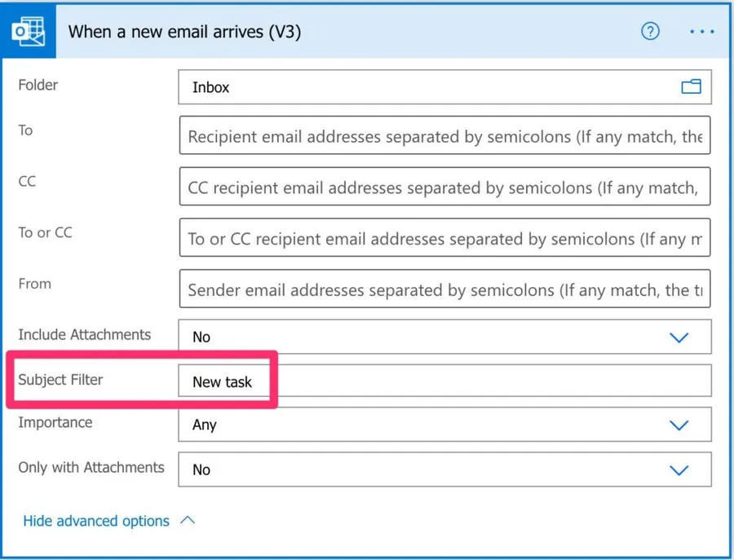
Task: Click the 'Subject Filter' label
Action: pyautogui.click(x=61, y=380)
